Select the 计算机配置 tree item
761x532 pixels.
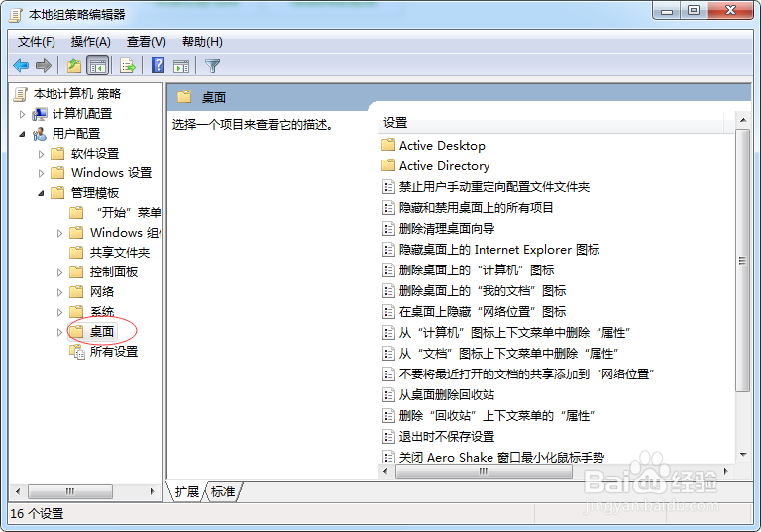point(72,114)
